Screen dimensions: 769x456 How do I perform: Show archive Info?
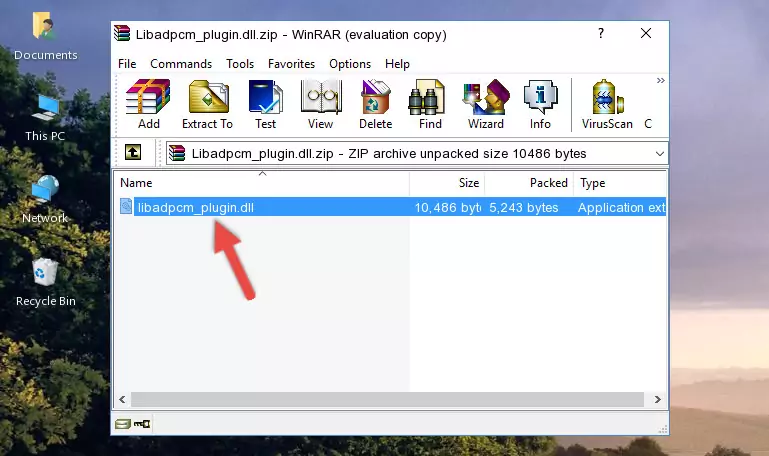pos(540,104)
